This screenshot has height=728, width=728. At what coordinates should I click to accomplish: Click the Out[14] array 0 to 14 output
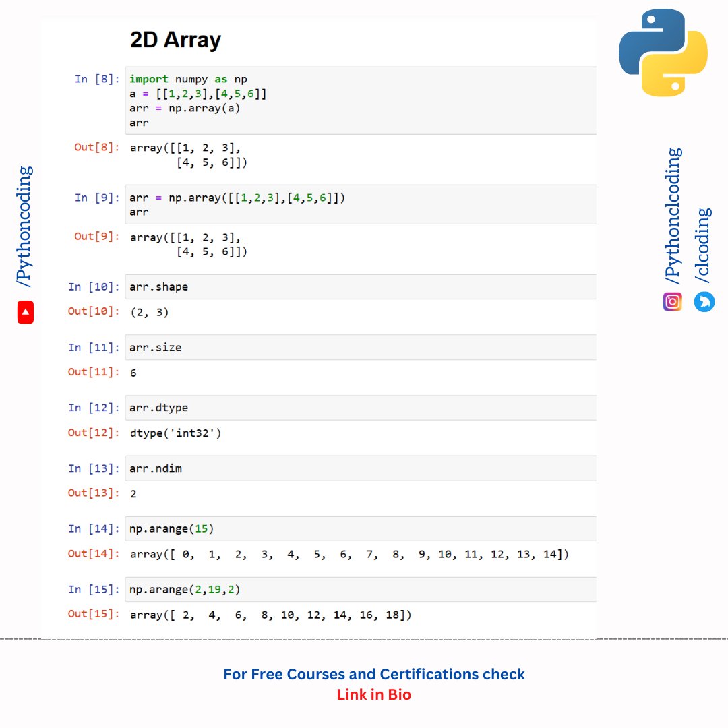pyautogui.click(x=349, y=555)
